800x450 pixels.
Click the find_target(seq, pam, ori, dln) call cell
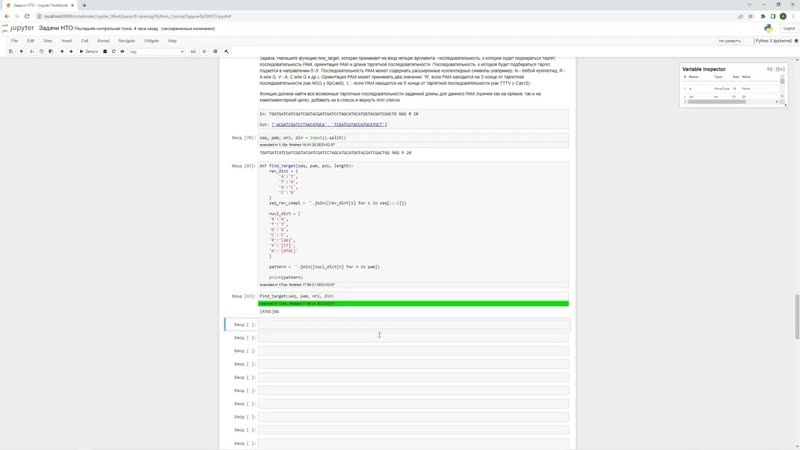[x=413, y=296]
